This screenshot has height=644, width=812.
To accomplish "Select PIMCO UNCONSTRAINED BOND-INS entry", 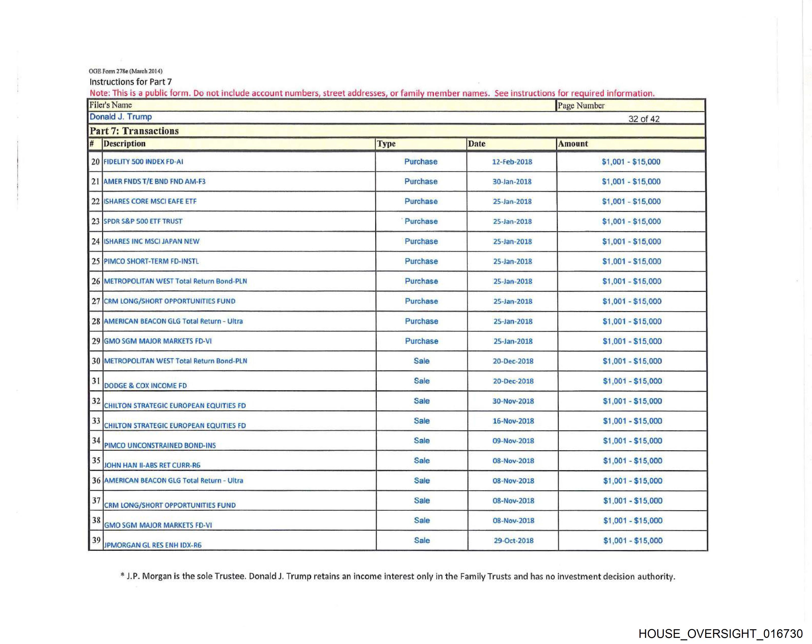I will pyautogui.click(x=160, y=445).
